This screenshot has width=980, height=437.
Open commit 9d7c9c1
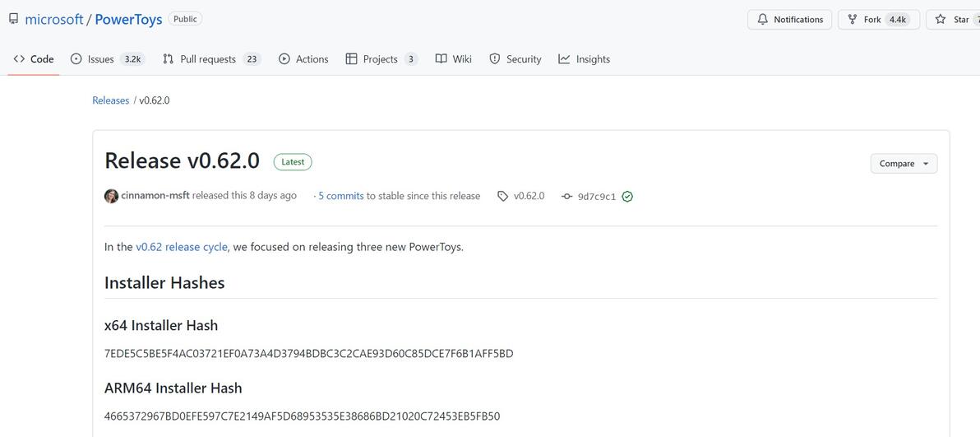coord(596,197)
